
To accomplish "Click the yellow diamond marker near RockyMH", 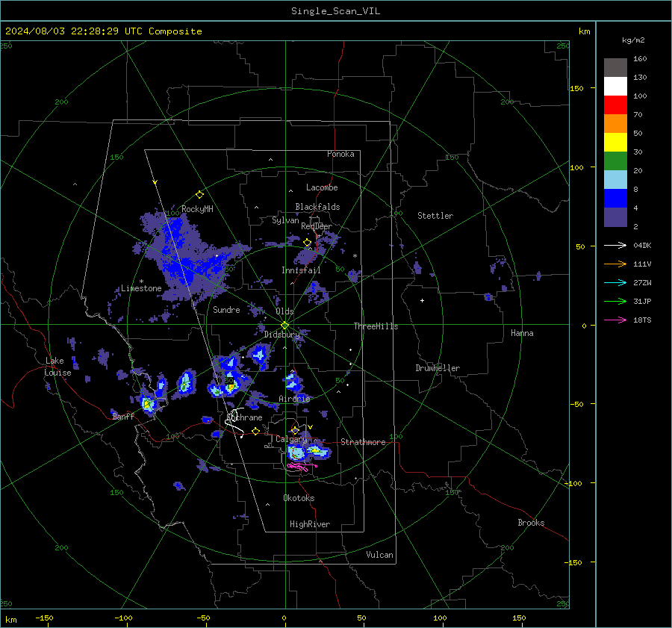I will (199, 195).
